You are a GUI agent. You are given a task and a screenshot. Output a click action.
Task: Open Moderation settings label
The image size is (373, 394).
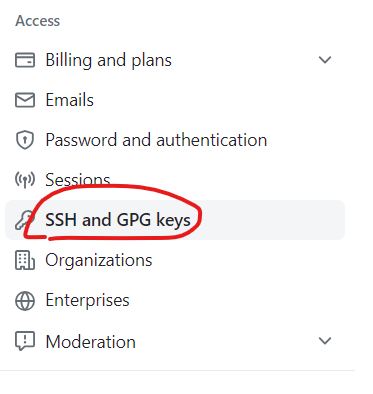(90, 342)
